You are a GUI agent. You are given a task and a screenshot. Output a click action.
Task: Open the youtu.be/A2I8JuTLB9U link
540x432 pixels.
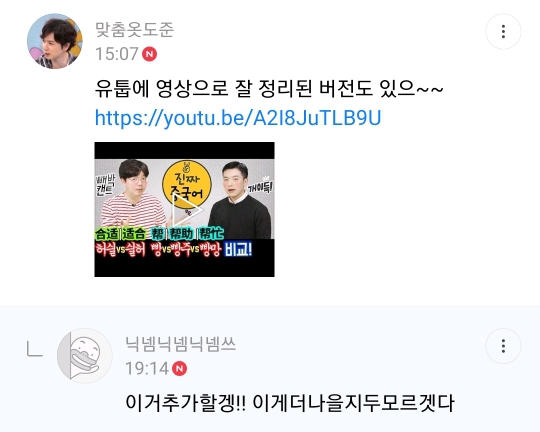238,118
